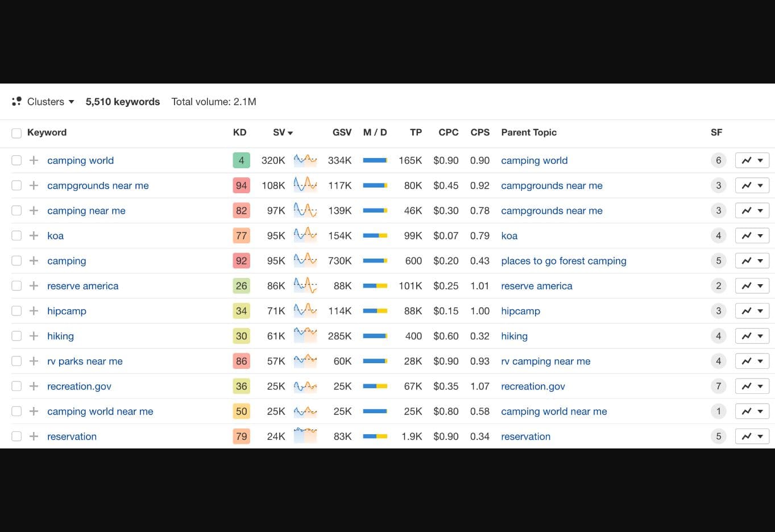Open the hipcamp keyword link
The height and width of the screenshot is (532, 775).
67,311
